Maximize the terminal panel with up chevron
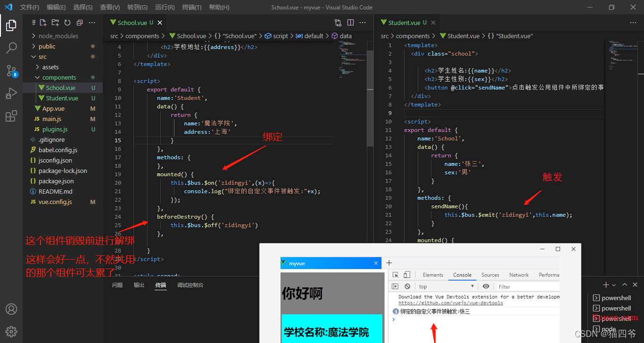 [625, 285]
